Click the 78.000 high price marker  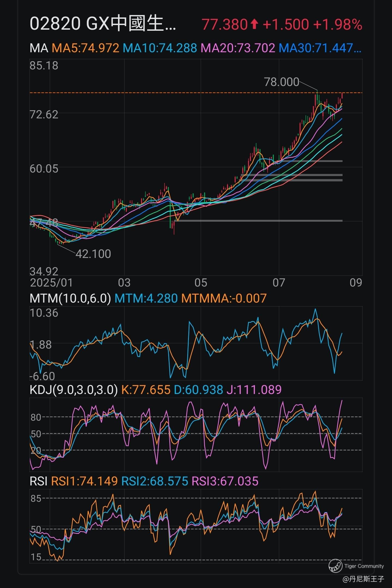(281, 82)
